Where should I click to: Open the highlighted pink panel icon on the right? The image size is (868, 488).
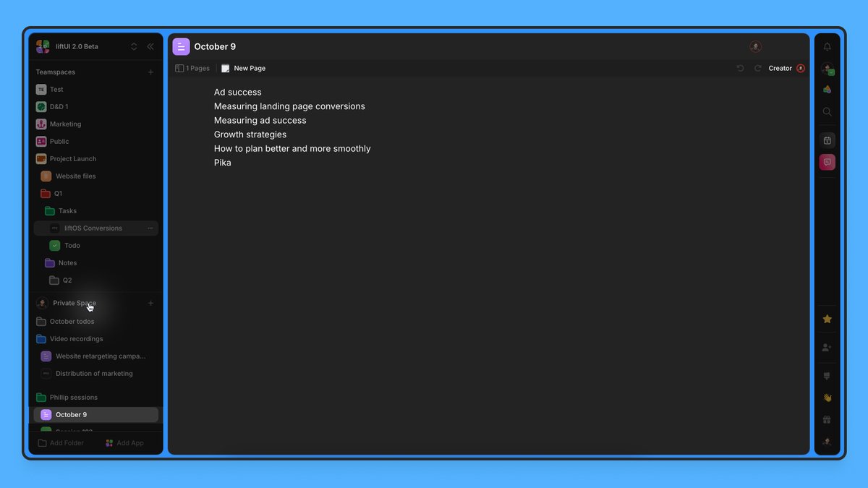(x=827, y=161)
